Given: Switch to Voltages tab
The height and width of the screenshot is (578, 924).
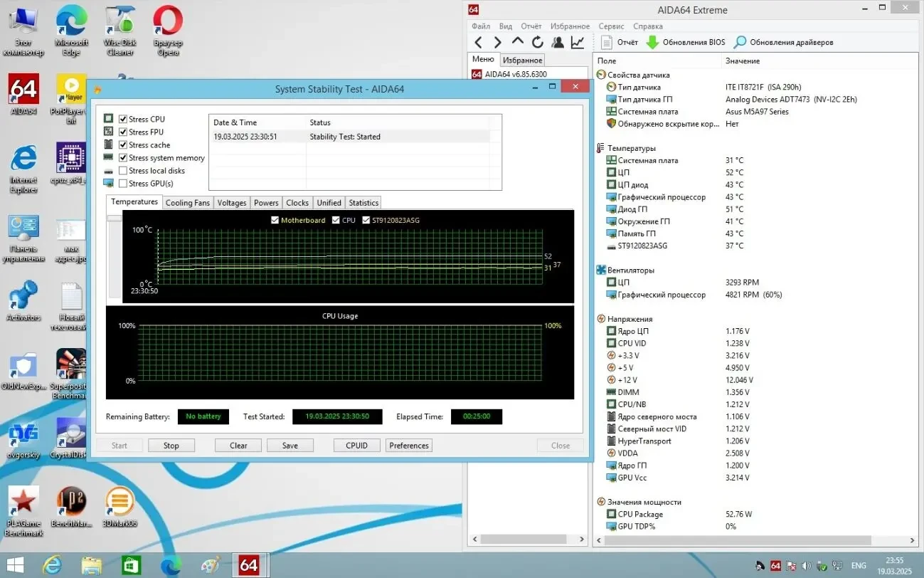Looking at the screenshot, I should (232, 203).
